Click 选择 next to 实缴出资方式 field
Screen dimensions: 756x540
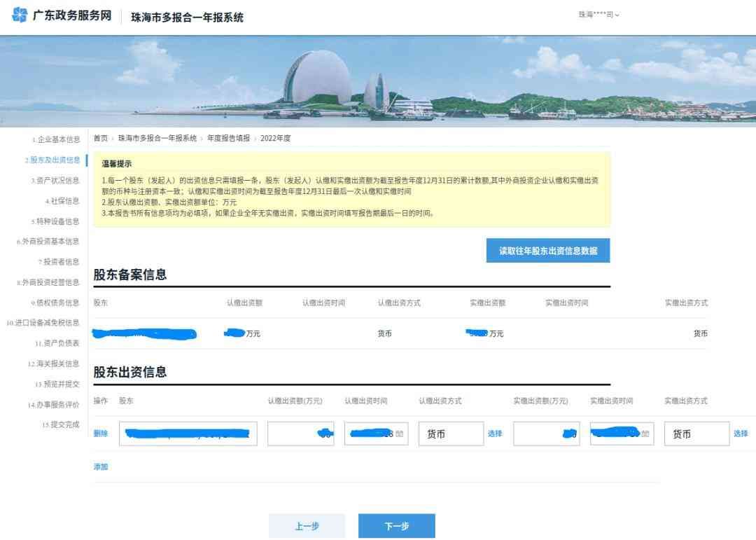coord(741,434)
